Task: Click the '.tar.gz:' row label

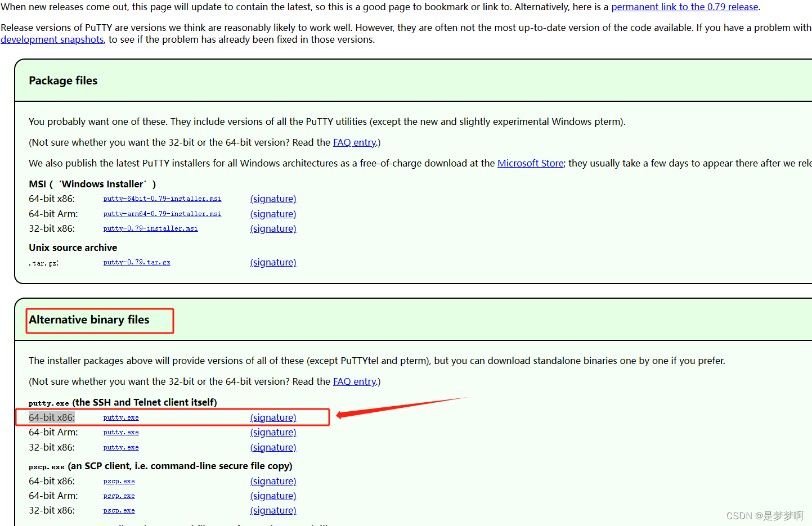Action: tap(43, 263)
